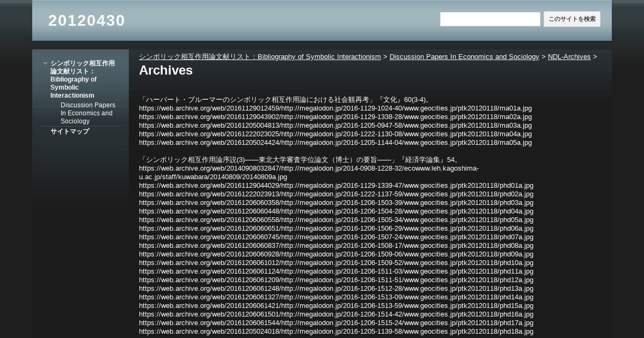The width and height of the screenshot is (644, 338).
Task: Click breadcrumb Bibliography of Symbolic Interactionism link
Action: [x=260, y=56]
